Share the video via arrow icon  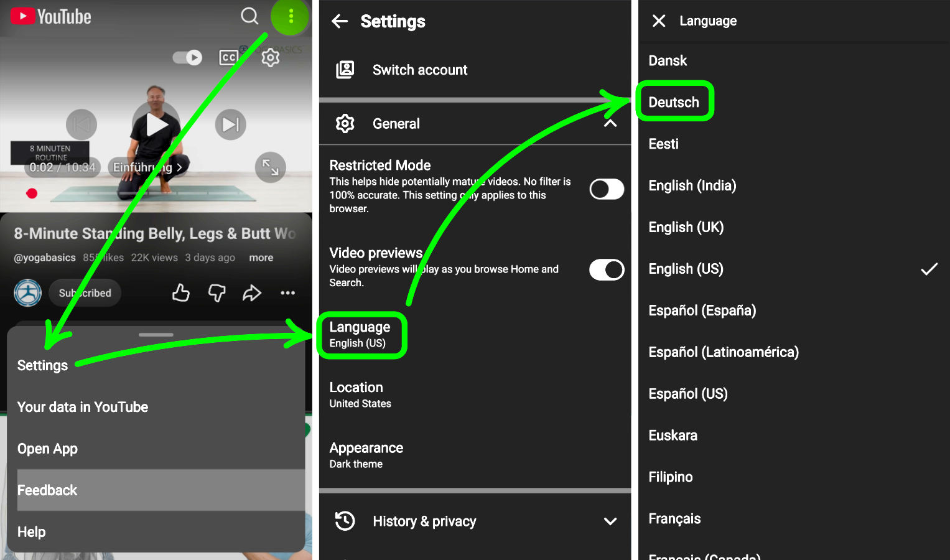coord(252,292)
